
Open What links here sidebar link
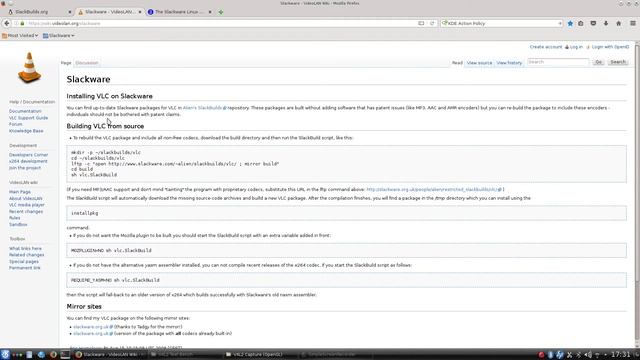(25, 248)
